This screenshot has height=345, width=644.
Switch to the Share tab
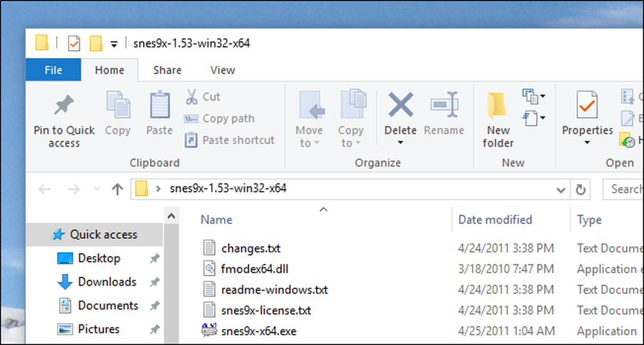167,70
